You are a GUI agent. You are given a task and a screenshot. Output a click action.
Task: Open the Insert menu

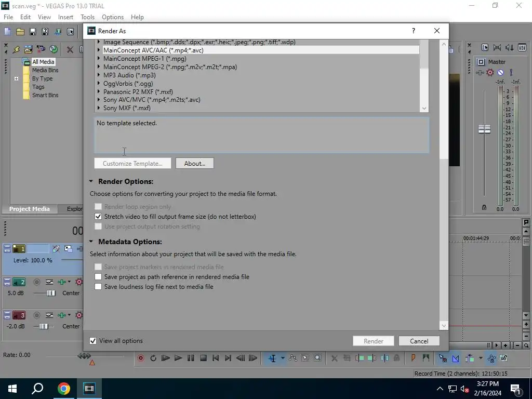point(65,17)
